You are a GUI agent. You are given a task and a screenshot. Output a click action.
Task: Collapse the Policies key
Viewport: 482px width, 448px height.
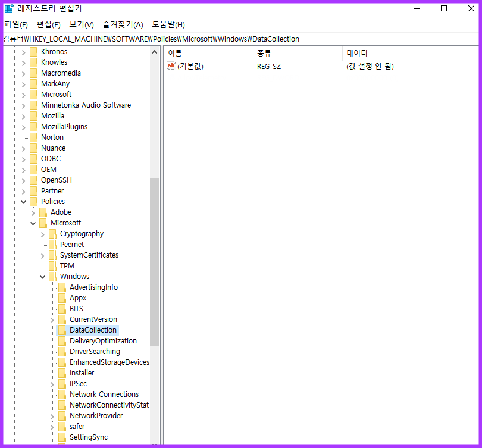(23, 202)
